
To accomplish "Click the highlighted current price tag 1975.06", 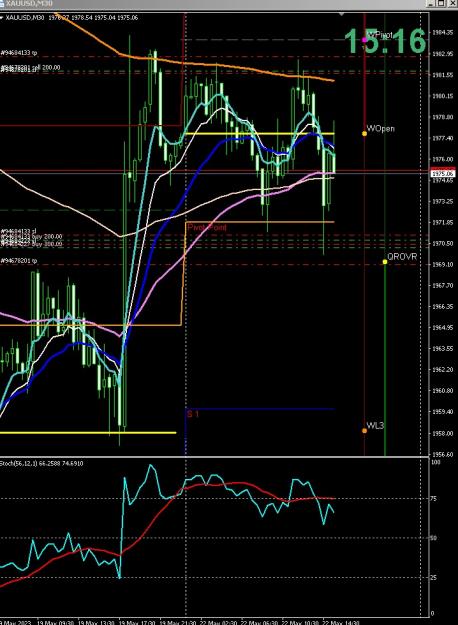I will point(443,174).
